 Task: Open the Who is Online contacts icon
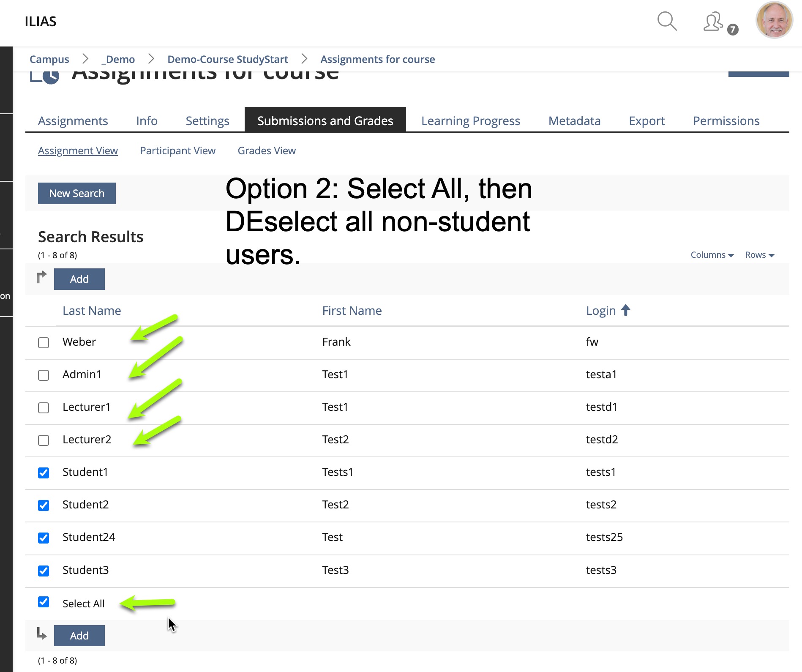[x=713, y=22]
